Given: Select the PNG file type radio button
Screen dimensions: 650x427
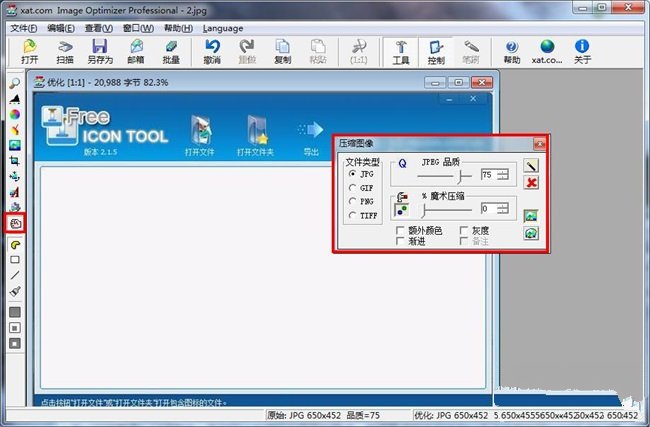Looking at the screenshot, I should pyautogui.click(x=352, y=201).
